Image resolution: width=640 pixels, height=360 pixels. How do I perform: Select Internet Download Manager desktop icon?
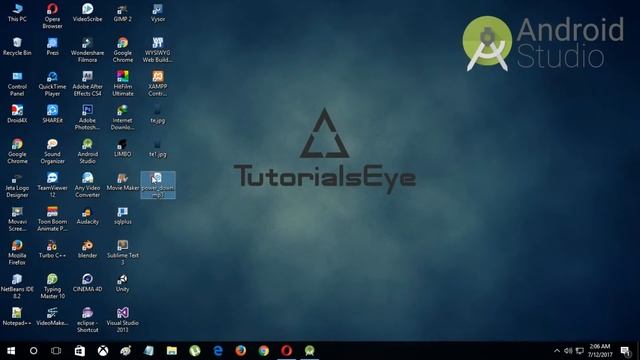(122, 117)
